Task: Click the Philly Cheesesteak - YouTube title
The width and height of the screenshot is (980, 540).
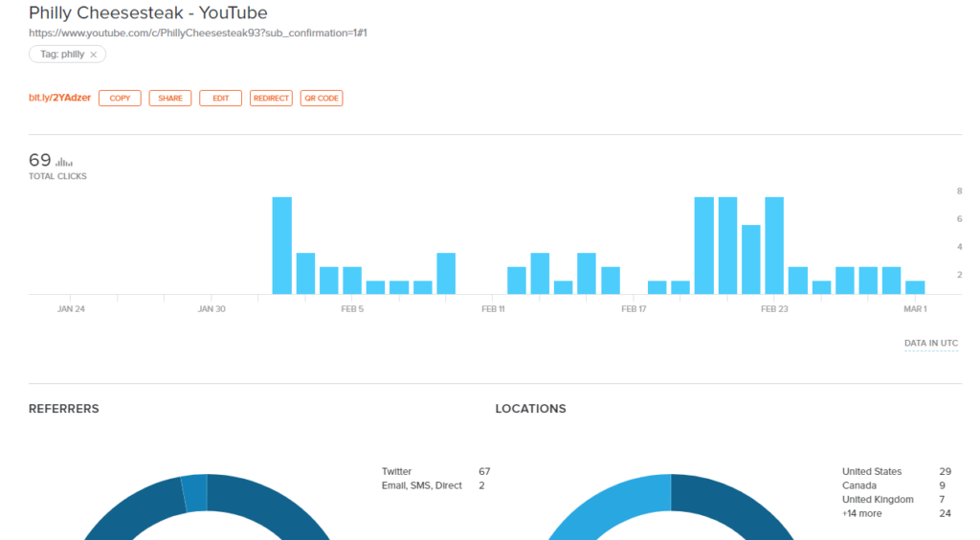Action: [148, 12]
